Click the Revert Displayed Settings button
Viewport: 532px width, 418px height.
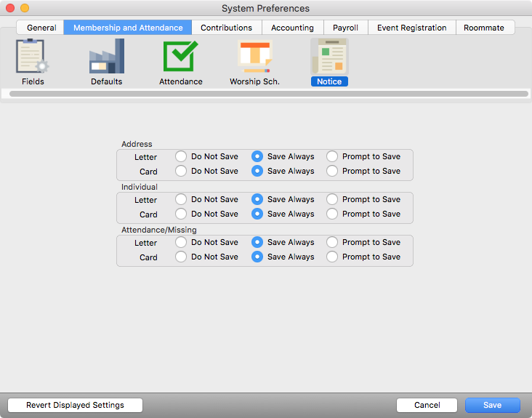(75, 405)
